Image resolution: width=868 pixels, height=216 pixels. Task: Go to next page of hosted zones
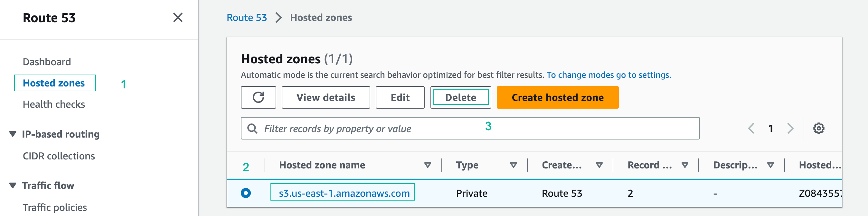coord(790,128)
